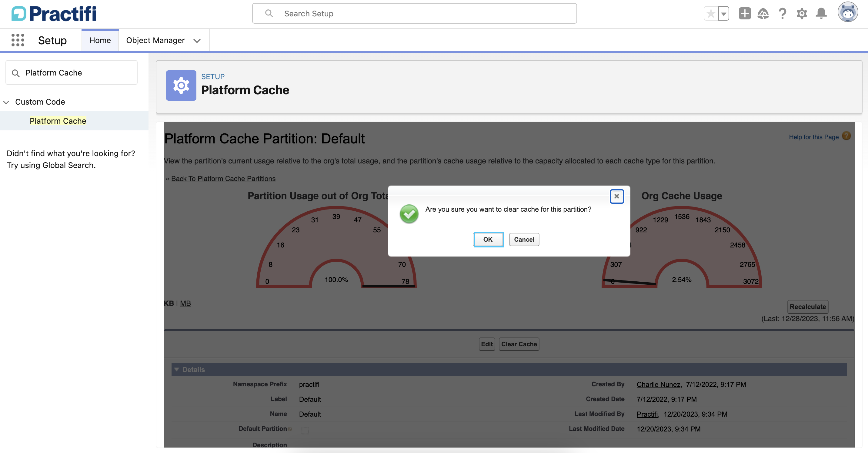The width and height of the screenshot is (868, 453).
Task: Click the Default Partition info icon
Action: tap(290, 429)
